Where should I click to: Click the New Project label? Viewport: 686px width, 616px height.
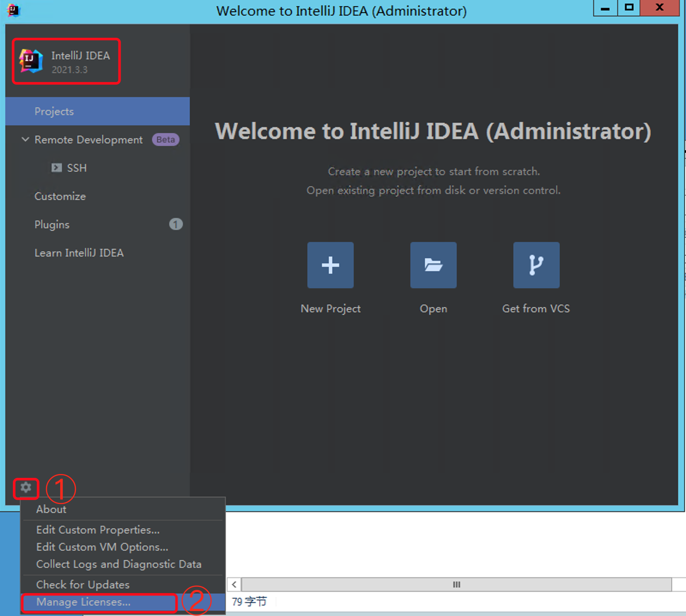tap(331, 308)
